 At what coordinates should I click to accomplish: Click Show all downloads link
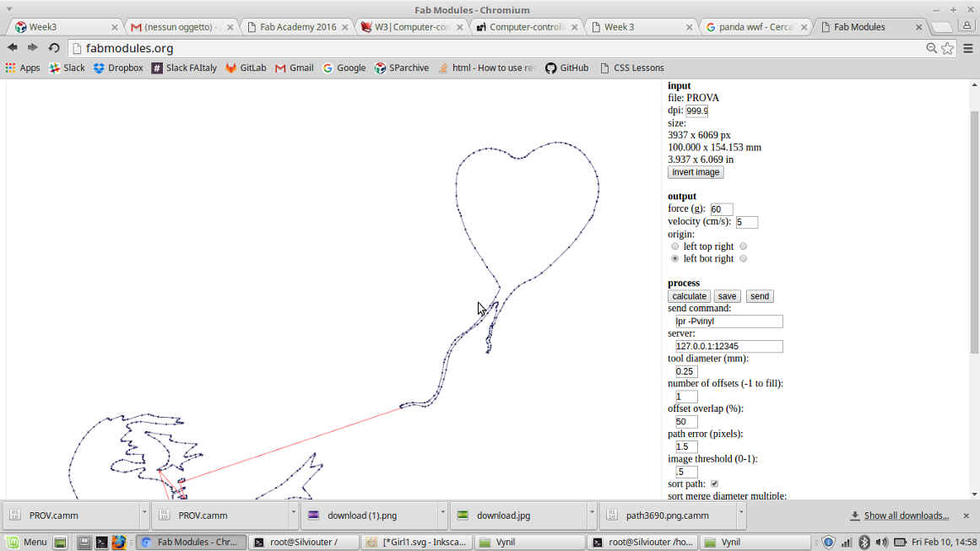coord(906,516)
